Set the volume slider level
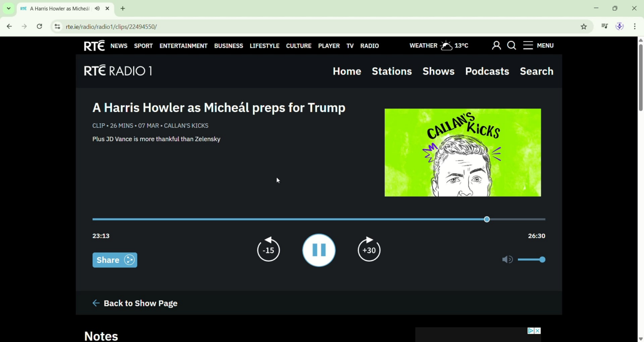Screen dimensions: 644x342 click(x=532, y=260)
